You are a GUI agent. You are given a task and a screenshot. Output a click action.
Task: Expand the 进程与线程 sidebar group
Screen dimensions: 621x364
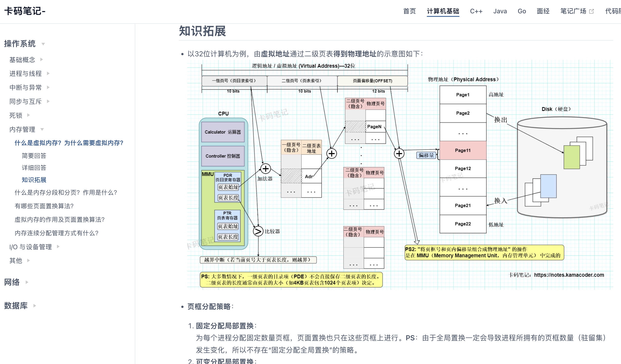pyautogui.click(x=48, y=73)
